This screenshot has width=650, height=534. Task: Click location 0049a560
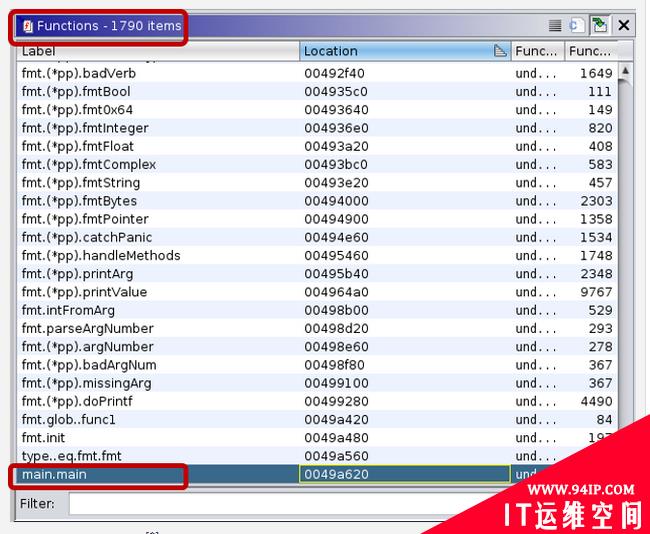(x=336, y=456)
